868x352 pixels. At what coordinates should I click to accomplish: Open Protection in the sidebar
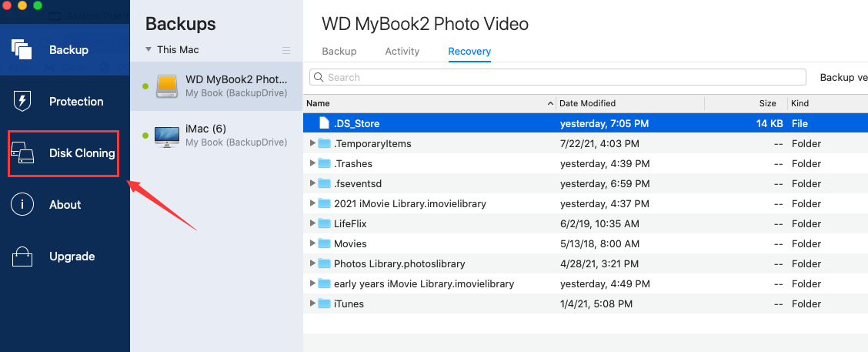point(76,102)
